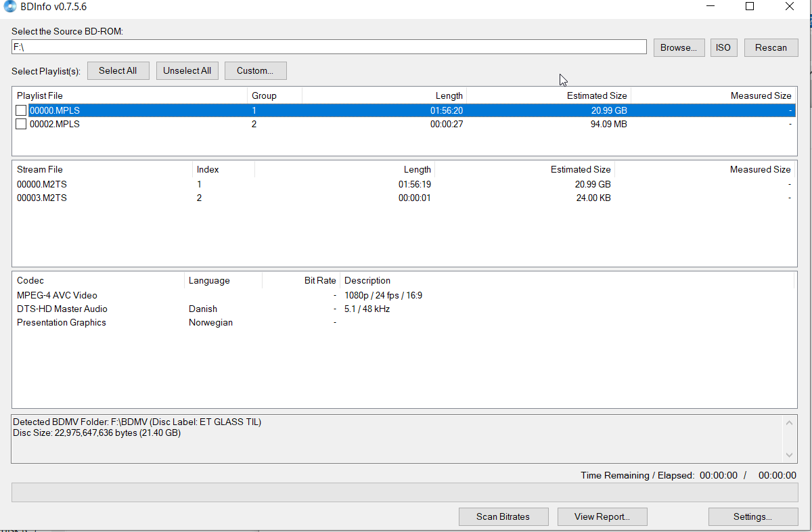
Task: Click the 1080p / 24 fps / 16:9 description
Action: pyautogui.click(x=384, y=295)
